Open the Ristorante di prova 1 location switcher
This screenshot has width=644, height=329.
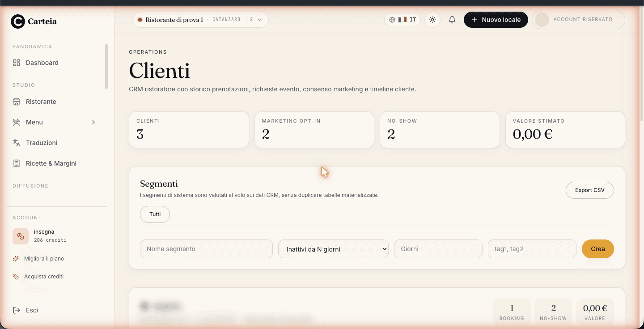[x=200, y=20]
